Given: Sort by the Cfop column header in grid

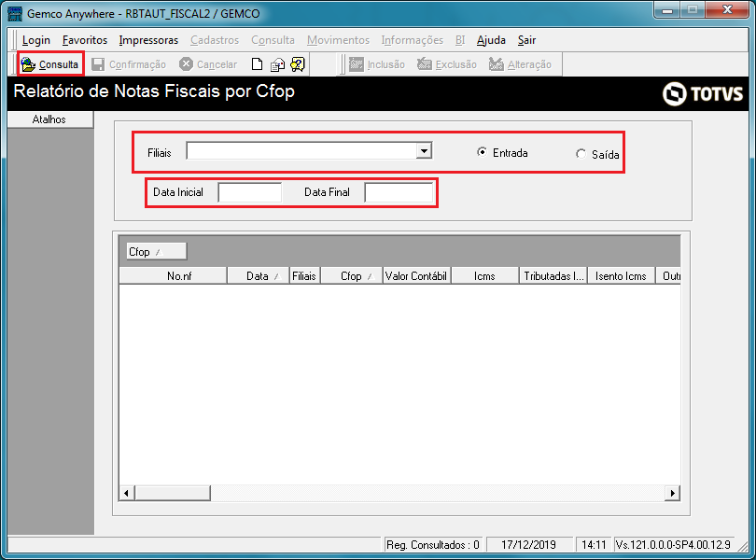Looking at the screenshot, I should point(352,276).
